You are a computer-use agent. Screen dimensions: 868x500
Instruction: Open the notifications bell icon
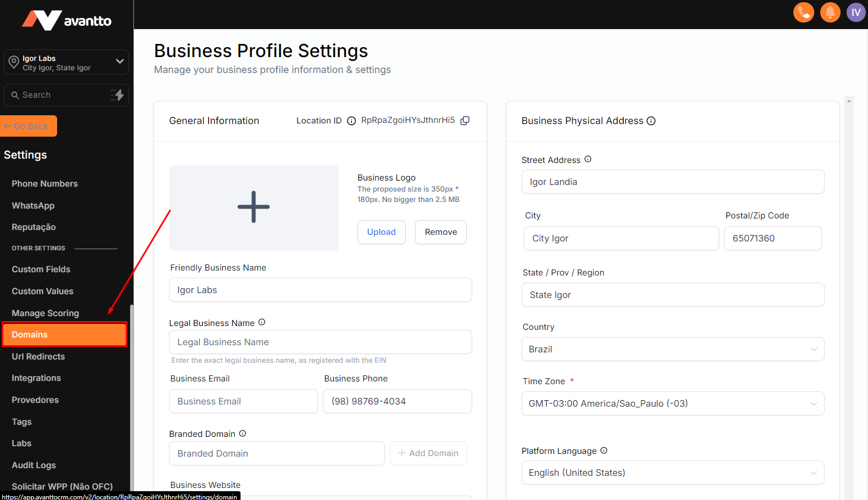(830, 12)
